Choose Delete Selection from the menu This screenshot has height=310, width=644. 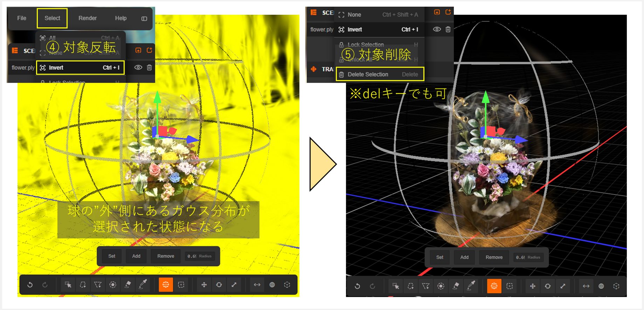point(380,74)
